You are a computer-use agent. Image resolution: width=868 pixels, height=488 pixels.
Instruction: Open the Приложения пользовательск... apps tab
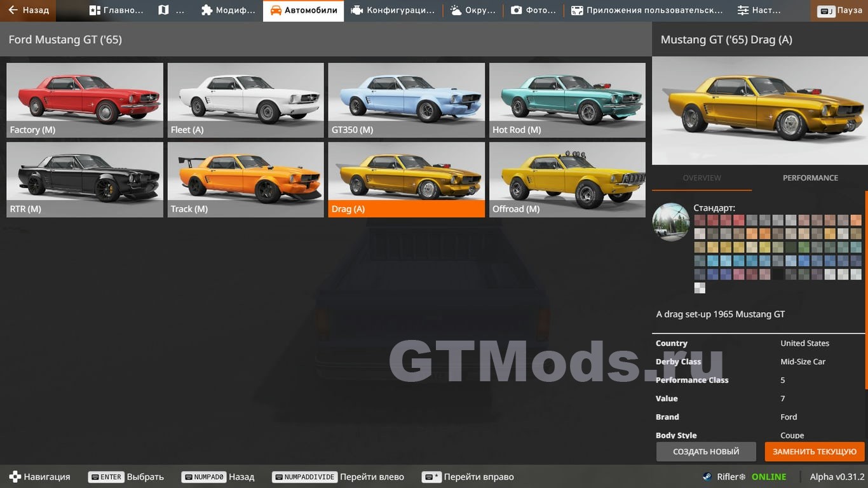tap(647, 10)
